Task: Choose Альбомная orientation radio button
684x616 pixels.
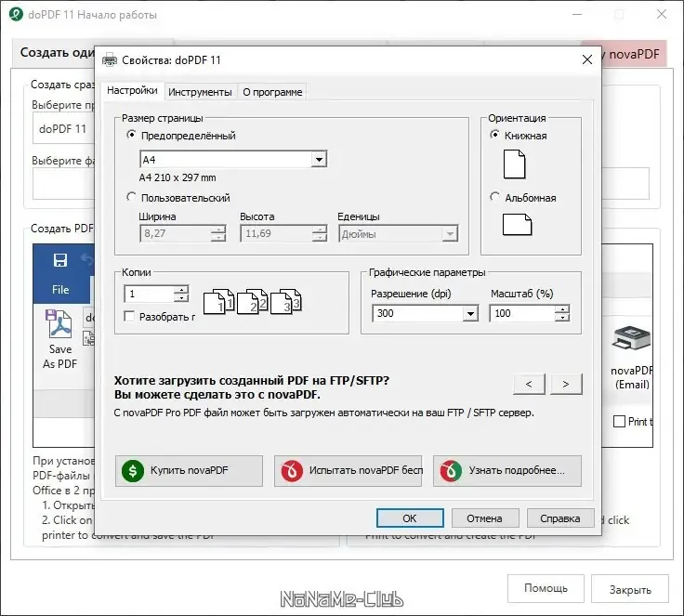Action: pyautogui.click(x=494, y=197)
